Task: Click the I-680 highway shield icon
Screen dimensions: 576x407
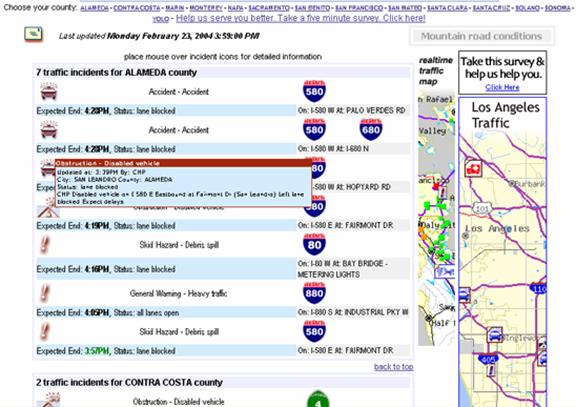Action: coord(371,129)
